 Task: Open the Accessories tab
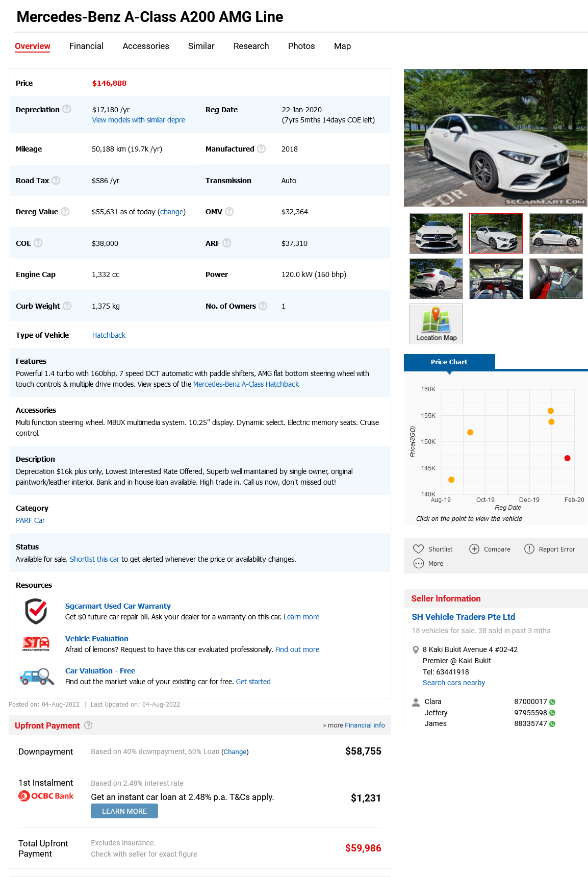pos(146,46)
